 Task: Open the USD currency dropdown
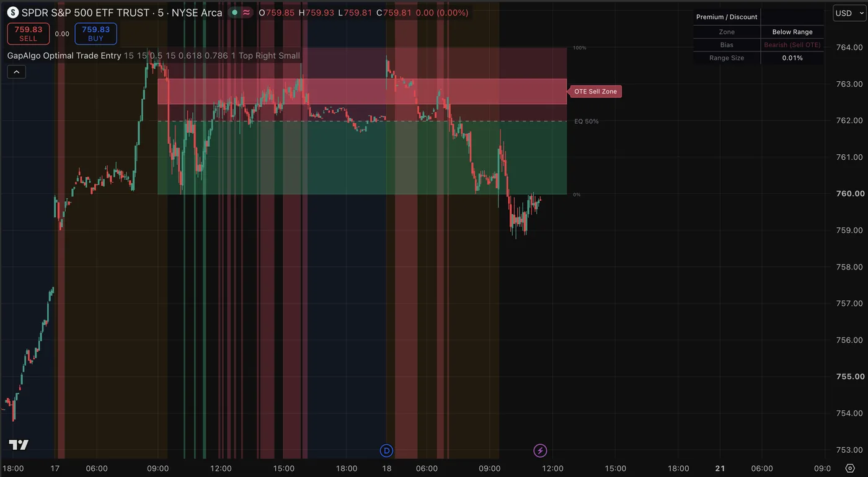tap(849, 13)
